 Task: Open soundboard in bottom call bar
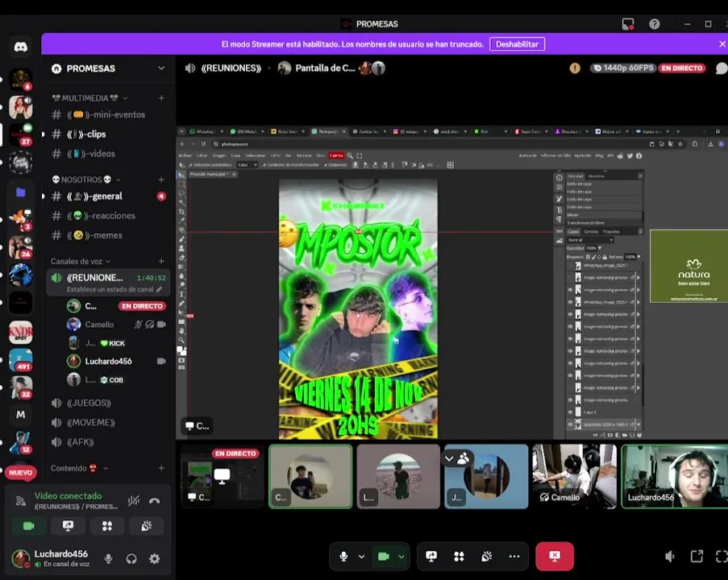tap(487, 556)
